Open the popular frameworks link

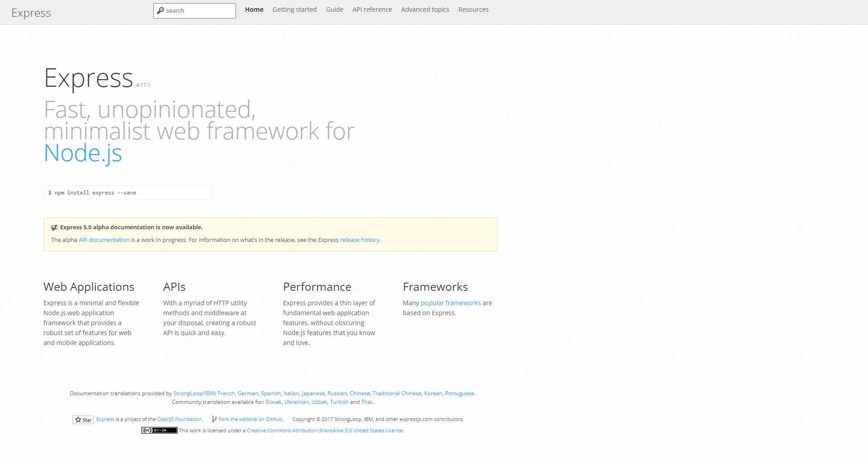point(451,303)
